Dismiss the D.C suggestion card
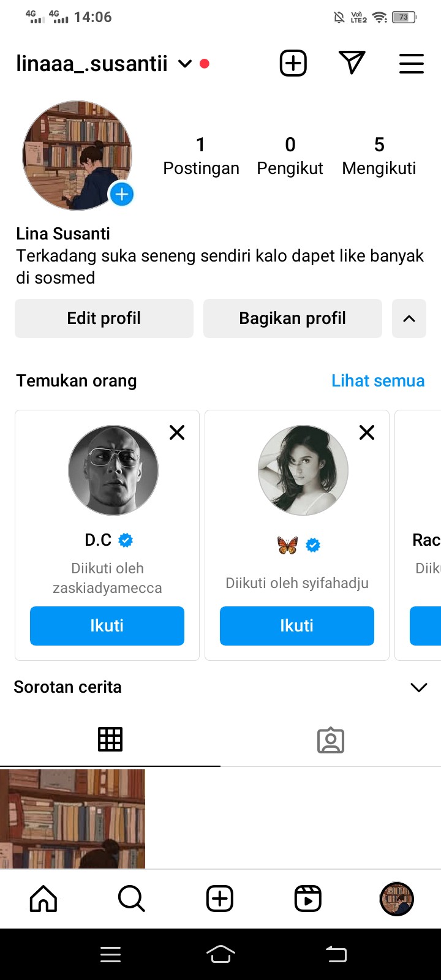Image resolution: width=441 pixels, height=980 pixels. [x=177, y=432]
